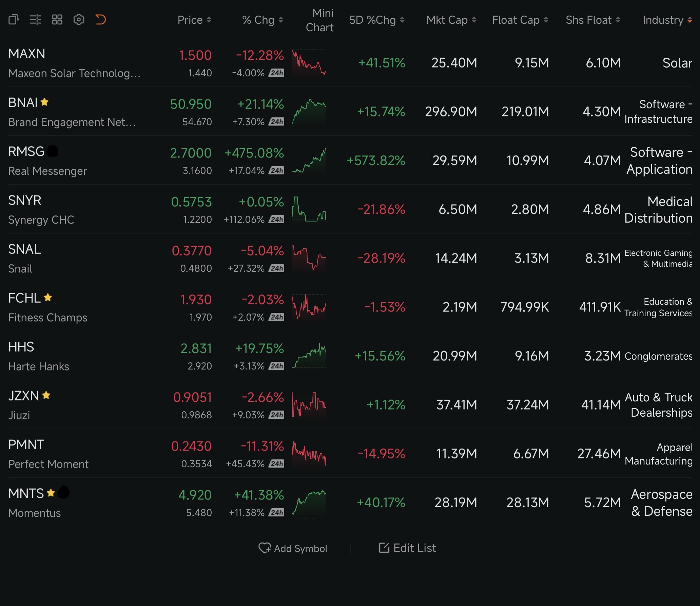The height and width of the screenshot is (606, 700).
Task: Click the 24h badge in SNAL row
Action: pos(276,268)
